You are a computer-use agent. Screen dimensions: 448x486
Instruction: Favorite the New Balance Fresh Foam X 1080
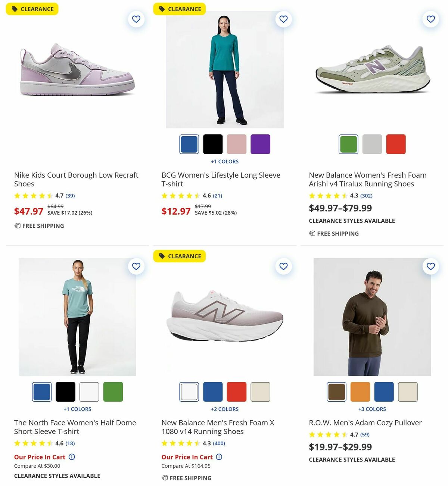[283, 267]
